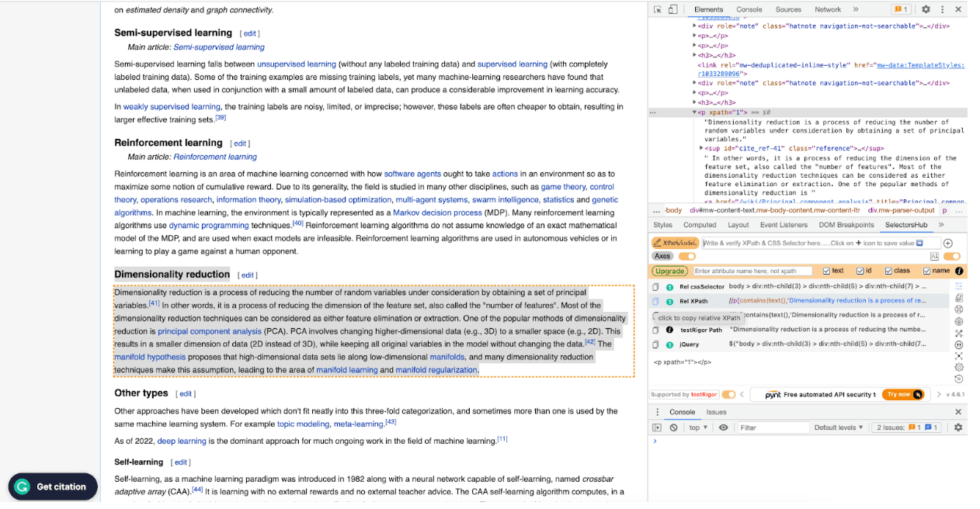
Task: Click the plus icon to save selector
Action: (947, 243)
